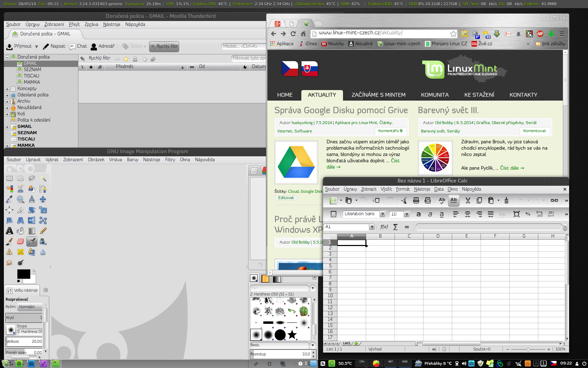Click the zoom slider in Calc status bar
The height and width of the screenshot is (368, 588).
pos(528,349)
